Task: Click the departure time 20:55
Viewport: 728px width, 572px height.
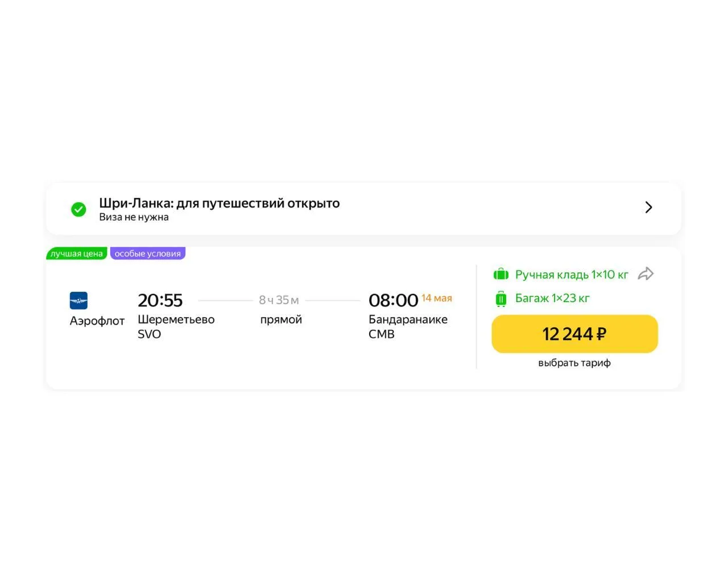Action: click(x=160, y=300)
